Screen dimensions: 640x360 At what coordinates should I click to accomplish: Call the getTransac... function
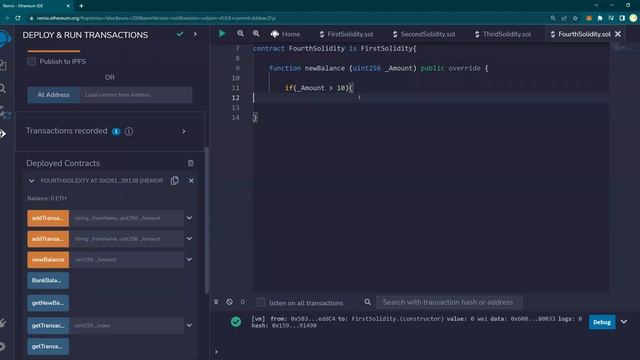pyautogui.click(x=48, y=325)
